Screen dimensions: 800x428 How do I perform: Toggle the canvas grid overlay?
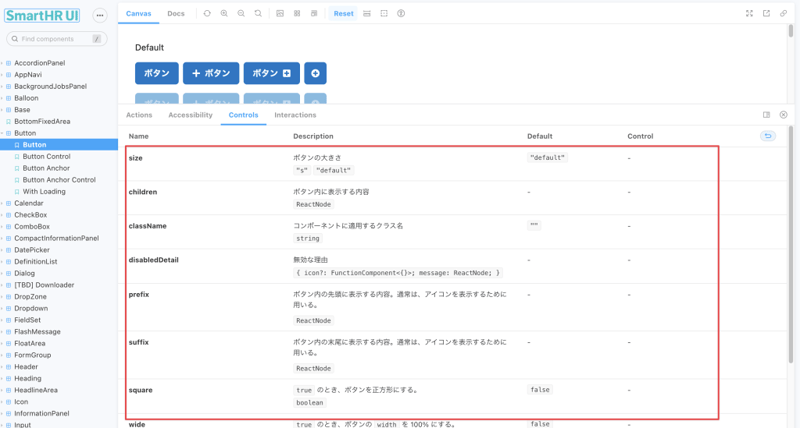pyautogui.click(x=297, y=14)
